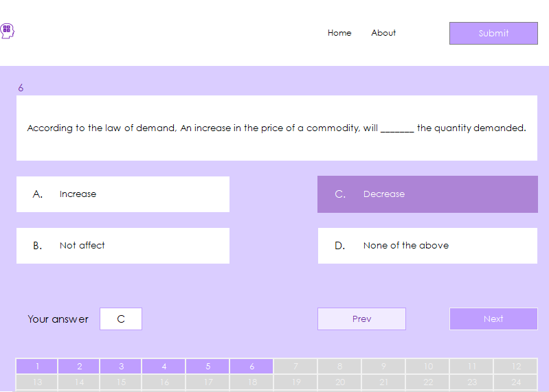Jump to question 1 in navigator
This screenshot has height=392, width=549.
[37, 367]
